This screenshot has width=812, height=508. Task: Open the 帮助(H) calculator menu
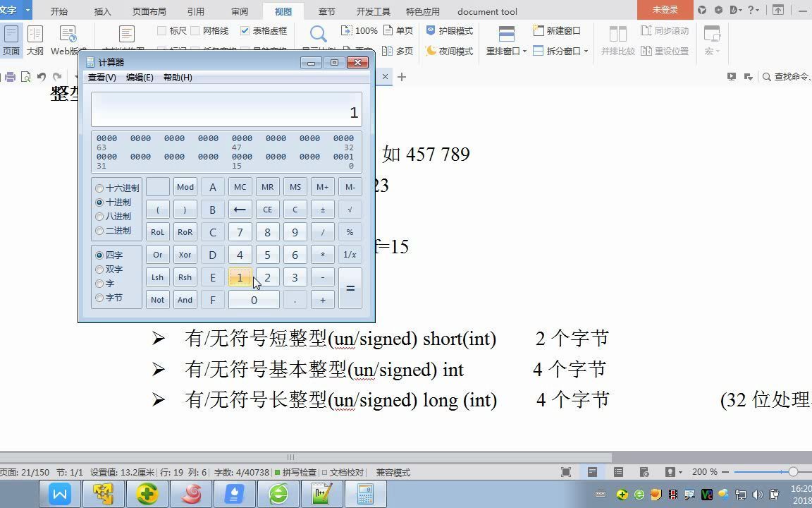(x=178, y=77)
